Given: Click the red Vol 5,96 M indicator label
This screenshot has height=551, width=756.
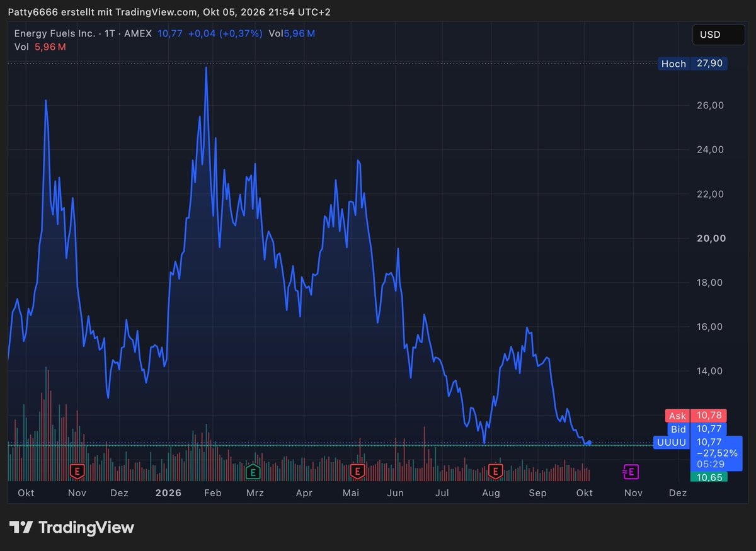Looking at the screenshot, I should (x=40, y=47).
